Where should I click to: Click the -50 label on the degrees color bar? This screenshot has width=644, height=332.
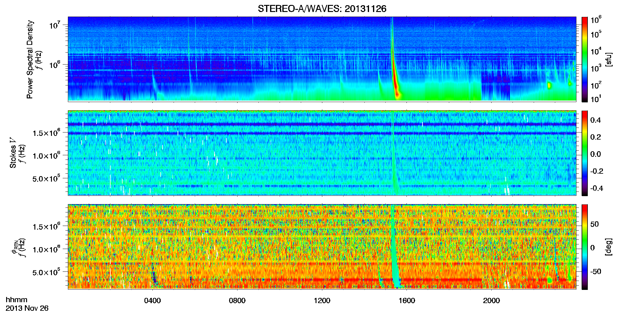click(x=595, y=271)
